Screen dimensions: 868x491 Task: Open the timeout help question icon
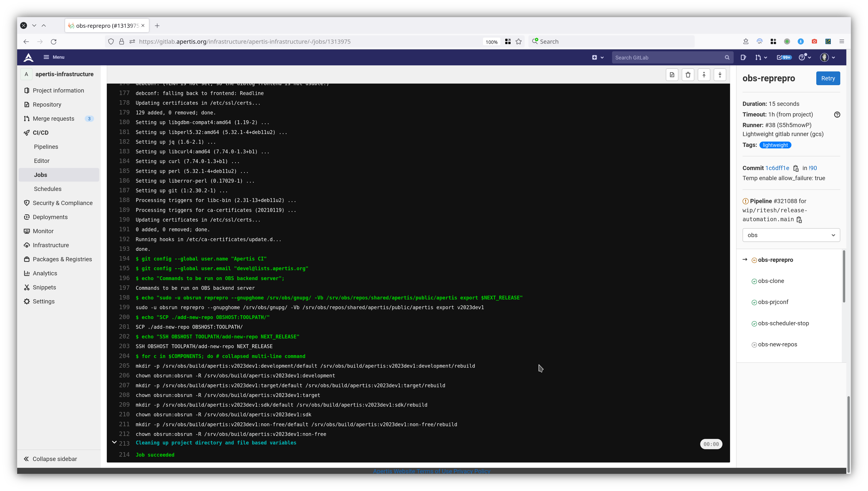[837, 115]
